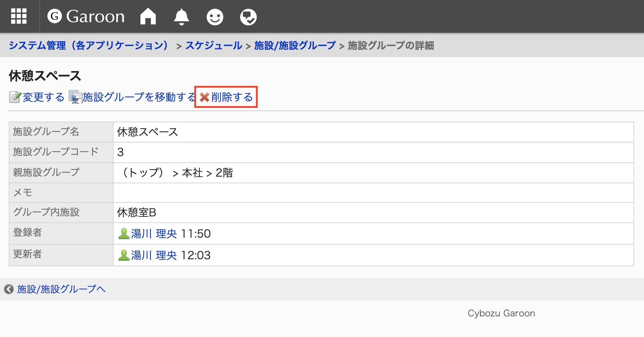Image resolution: width=644 pixels, height=337 pixels.
Task: Open notifications with the bell icon
Action: point(181,16)
